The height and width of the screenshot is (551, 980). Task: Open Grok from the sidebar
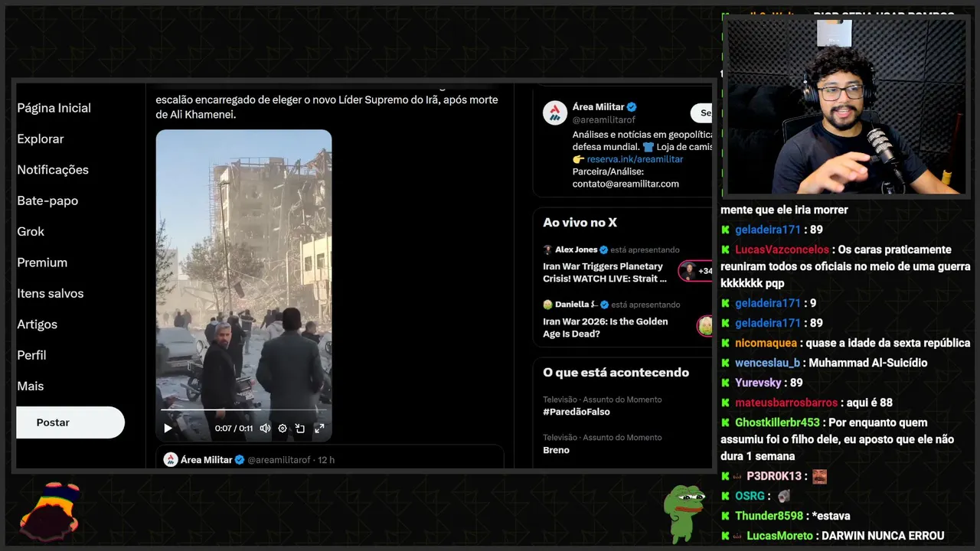(x=31, y=232)
